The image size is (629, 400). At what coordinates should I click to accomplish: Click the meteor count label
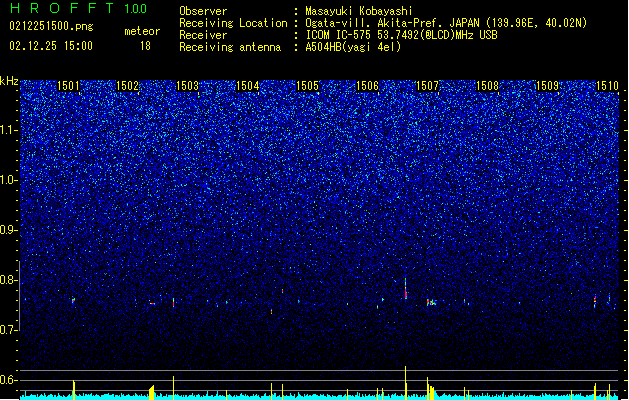coord(142,31)
